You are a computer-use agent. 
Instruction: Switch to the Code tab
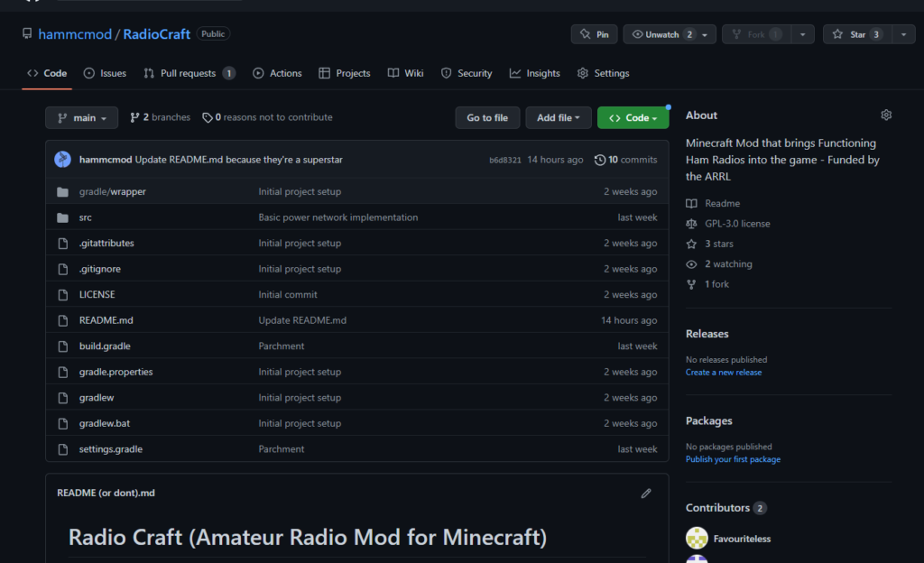point(47,73)
